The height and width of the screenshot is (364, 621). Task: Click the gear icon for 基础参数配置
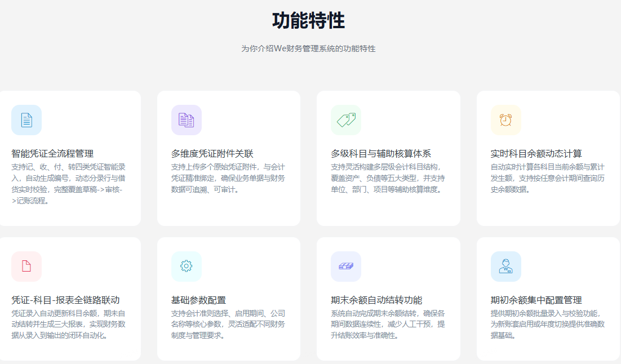pos(187,267)
